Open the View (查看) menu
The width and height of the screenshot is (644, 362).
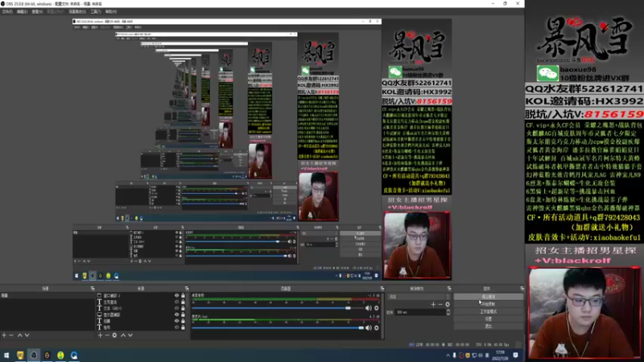pyautogui.click(x=37, y=12)
